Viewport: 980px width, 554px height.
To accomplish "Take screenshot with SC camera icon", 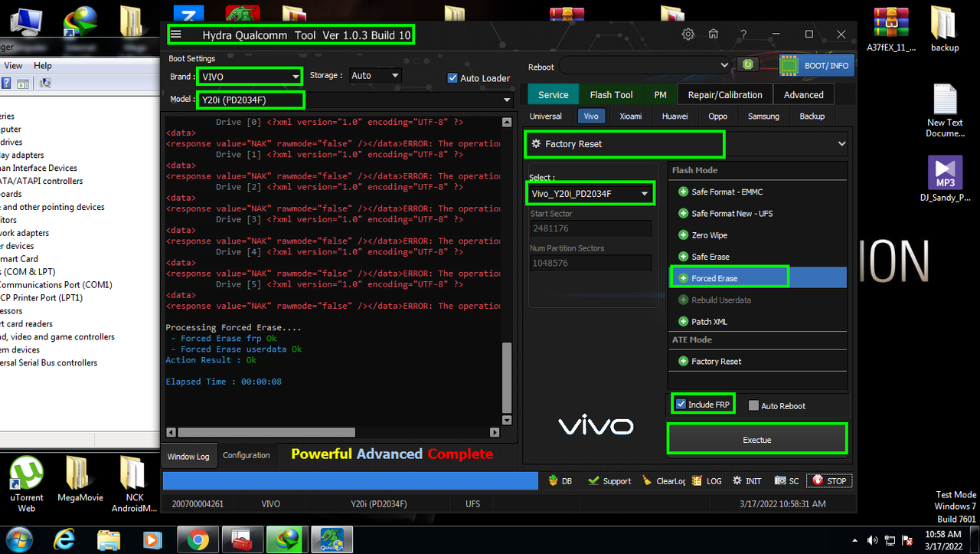I will click(786, 481).
